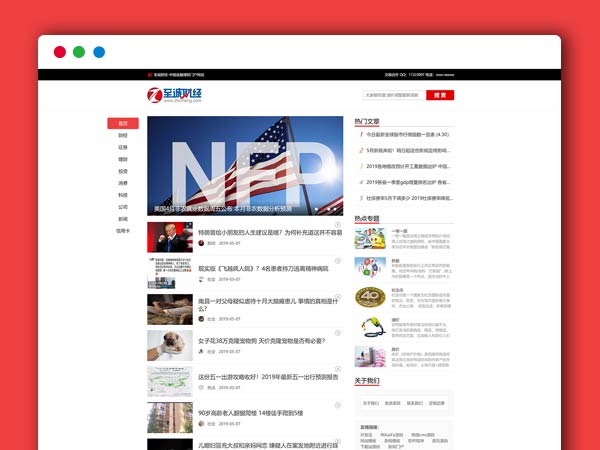The width and height of the screenshot is (600, 450).
Task: Click the author avatar under the 特朗普 headline
Action: 201,243
